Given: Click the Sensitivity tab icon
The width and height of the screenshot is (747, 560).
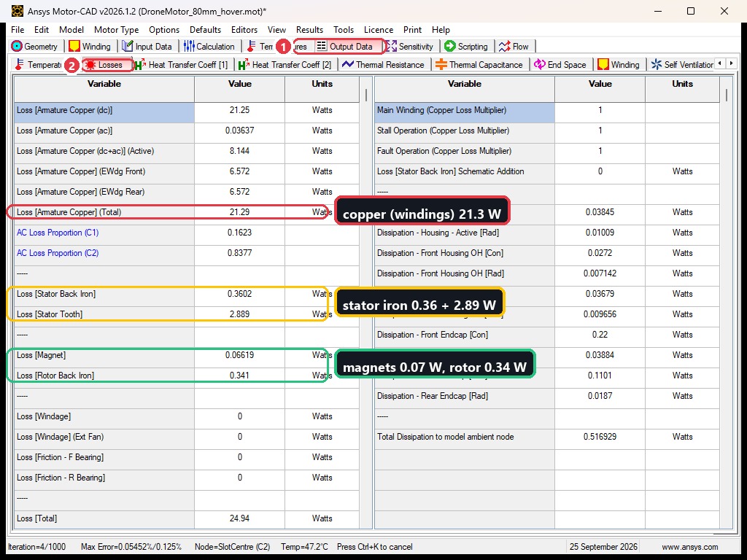Looking at the screenshot, I should (x=391, y=46).
